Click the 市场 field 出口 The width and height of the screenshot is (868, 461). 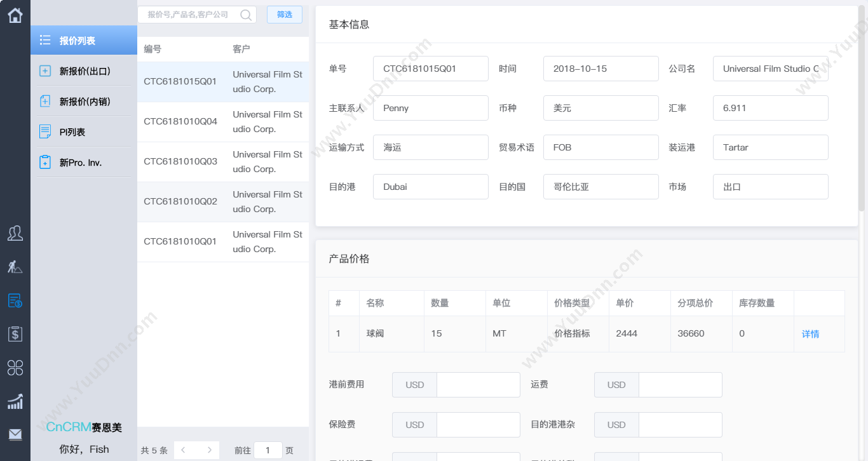[771, 187]
